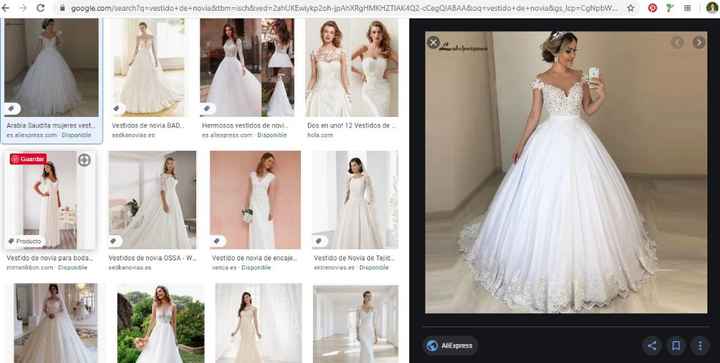
Task: Click sedkanovias.es under the BAD caption
Action: pyautogui.click(x=134, y=135)
